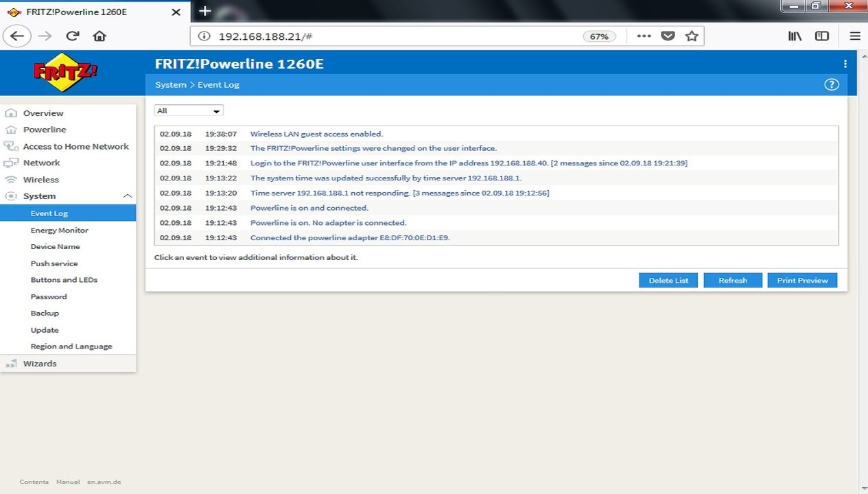Open the Buttons and LEDs submenu item
Screen dimensions: 868x494
pos(64,280)
